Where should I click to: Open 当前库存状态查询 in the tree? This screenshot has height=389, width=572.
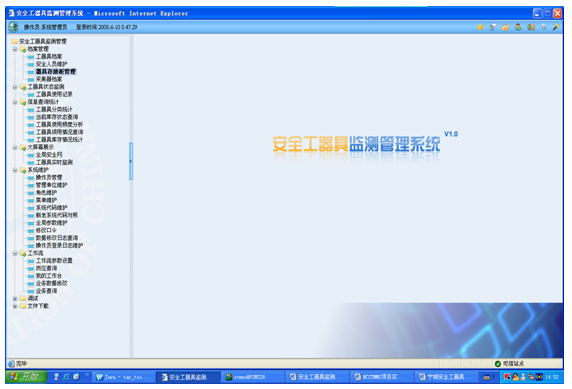pyautogui.click(x=57, y=117)
